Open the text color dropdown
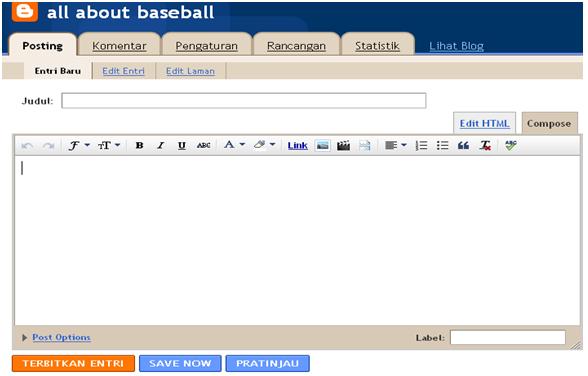The width and height of the screenshot is (588, 376). 234,145
